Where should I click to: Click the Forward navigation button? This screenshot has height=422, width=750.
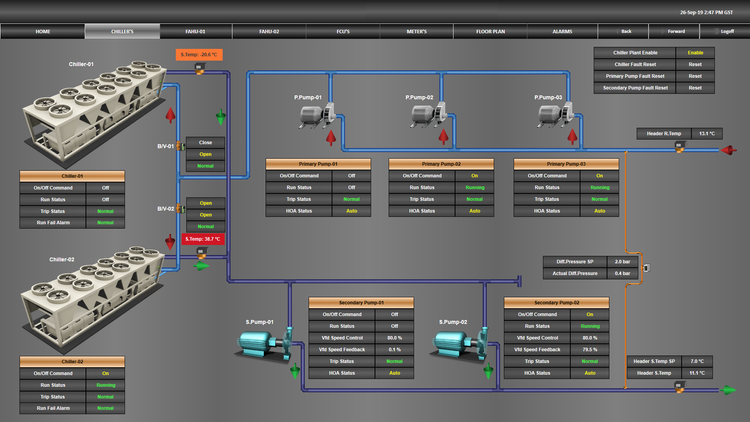click(673, 31)
